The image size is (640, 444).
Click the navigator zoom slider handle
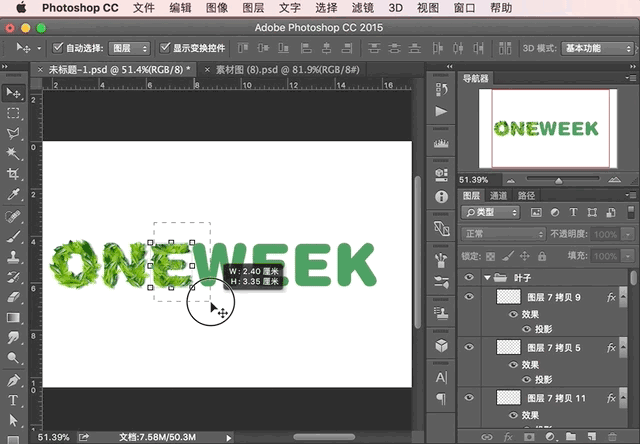559,180
